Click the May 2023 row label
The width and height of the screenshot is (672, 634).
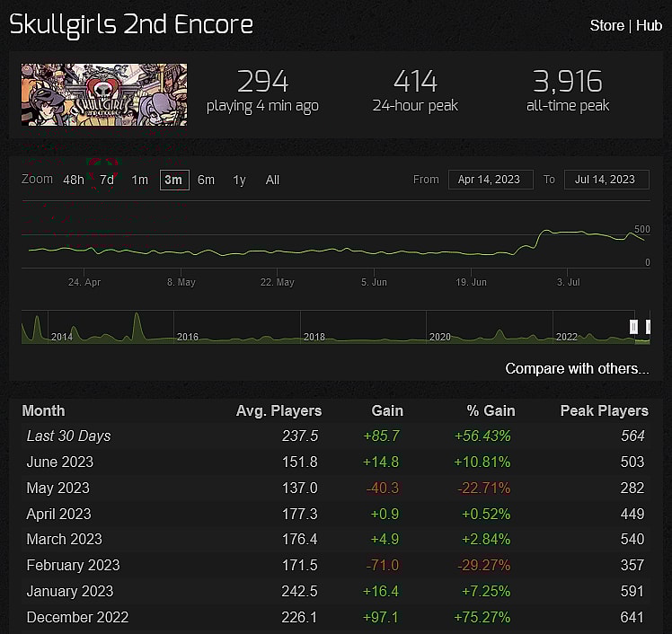[57, 488]
